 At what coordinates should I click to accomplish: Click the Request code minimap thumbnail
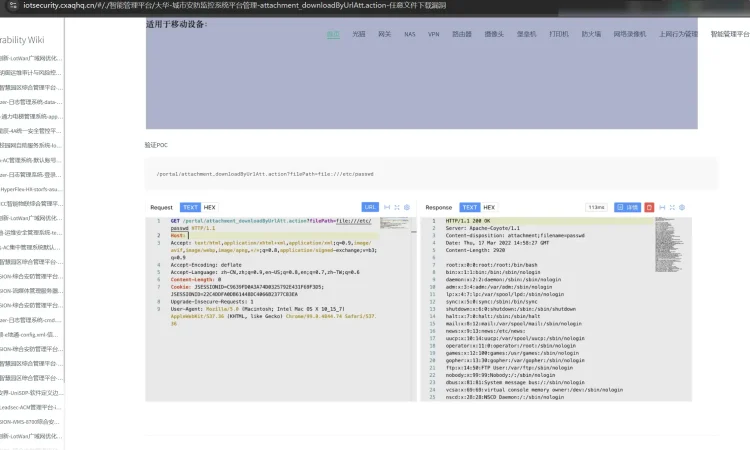pyautogui.click(x=395, y=223)
